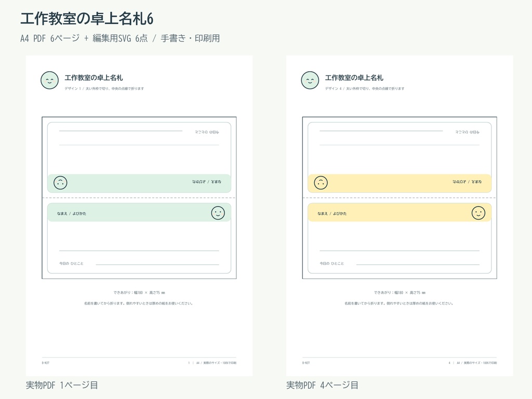The height and width of the screenshot is (399, 532).
Task: Click the デザイン 4 instruction line
Action: pos(365,88)
